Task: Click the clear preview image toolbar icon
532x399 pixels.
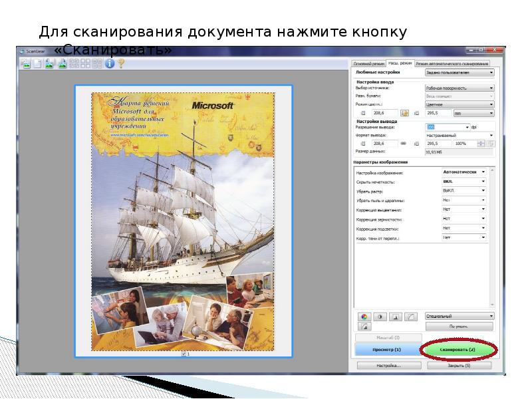Action: 26,63
